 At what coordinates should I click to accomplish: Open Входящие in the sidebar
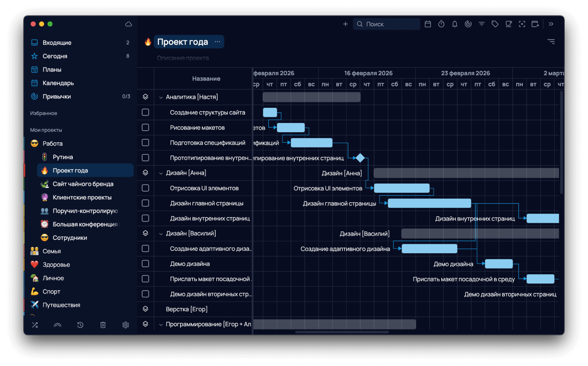57,43
